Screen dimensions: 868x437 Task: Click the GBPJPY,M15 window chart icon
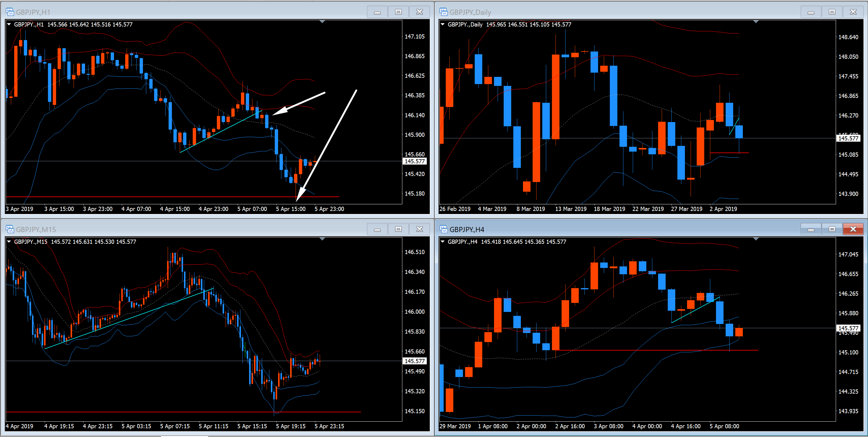10,229
